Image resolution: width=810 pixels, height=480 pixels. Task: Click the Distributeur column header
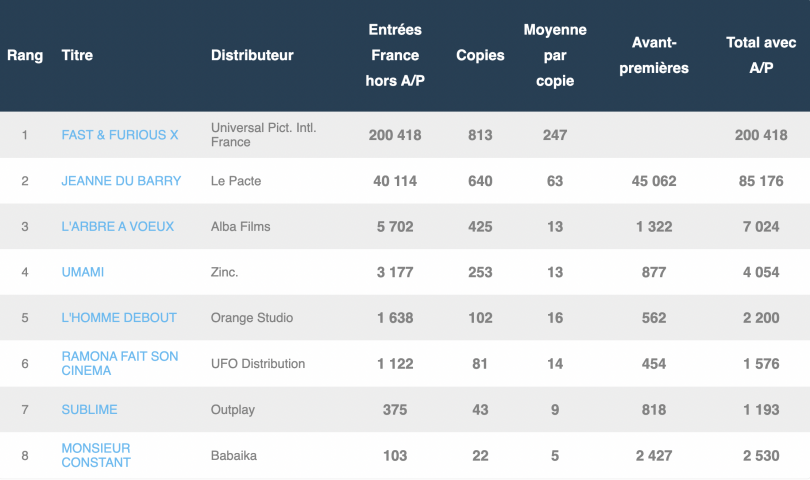[x=252, y=55]
